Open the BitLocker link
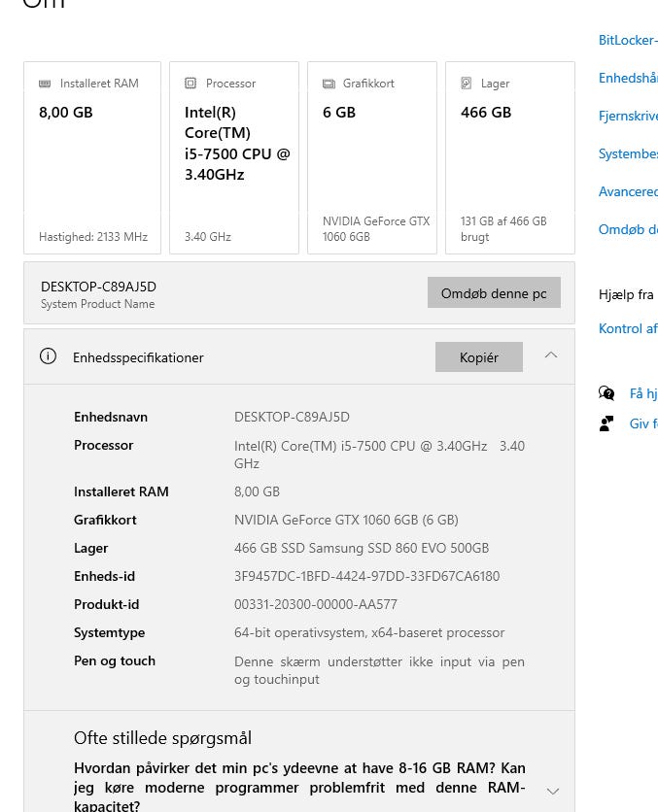This screenshot has height=812, width=658. [x=628, y=40]
